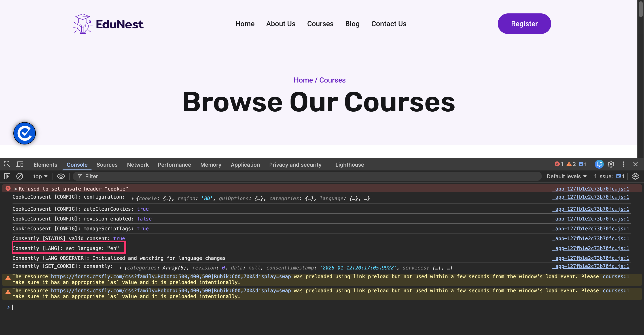Click the blue cookie consent floating badge
This screenshot has height=335, width=644.
[x=25, y=133]
